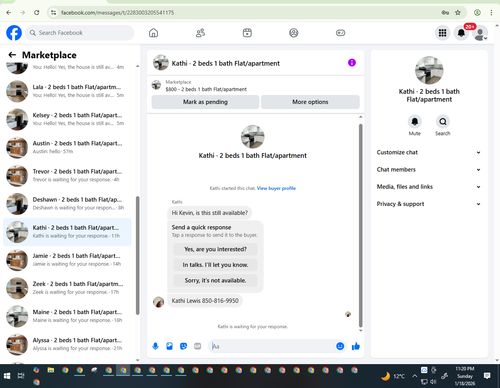This screenshot has height=388, width=500.
Task: Expand Privacy & support section
Action: [x=429, y=204]
